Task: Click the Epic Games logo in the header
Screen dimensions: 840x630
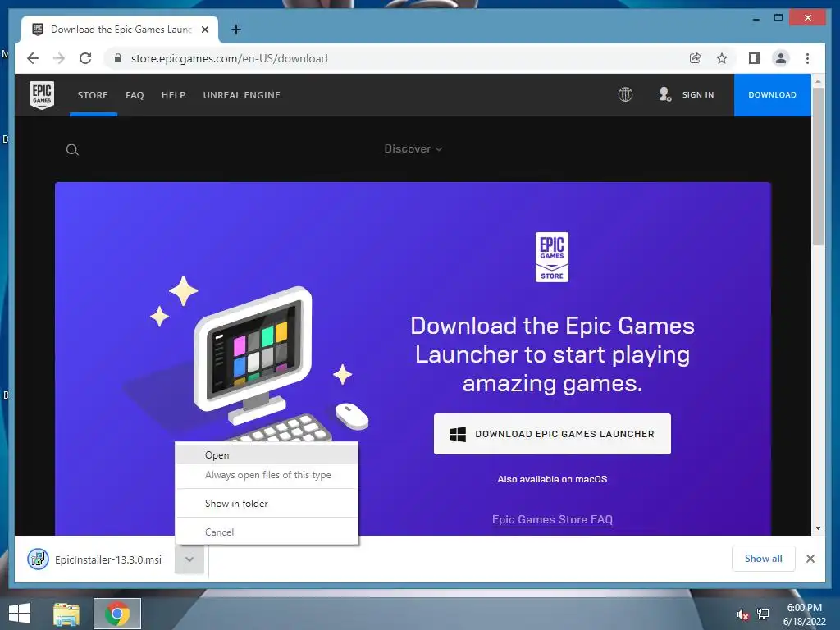Action: [x=42, y=95]
